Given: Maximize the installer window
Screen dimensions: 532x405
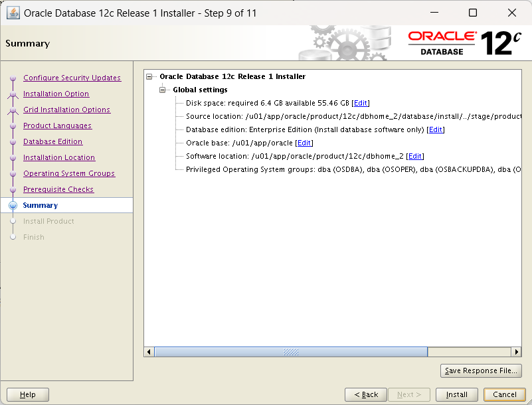Looking at the screenshot, I should pos(473,13).
